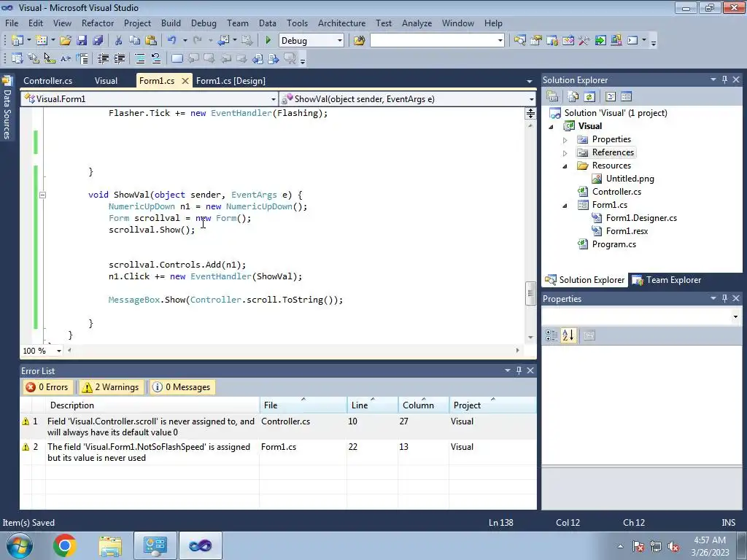
Task: Toggle a bookmark on the current line
Action: (x=177, y=58)
